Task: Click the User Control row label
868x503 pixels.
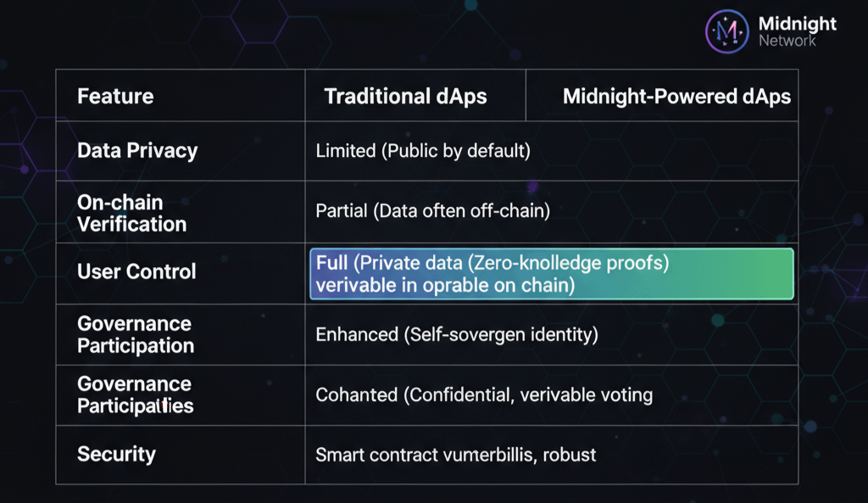Action: tap(136, 271)
